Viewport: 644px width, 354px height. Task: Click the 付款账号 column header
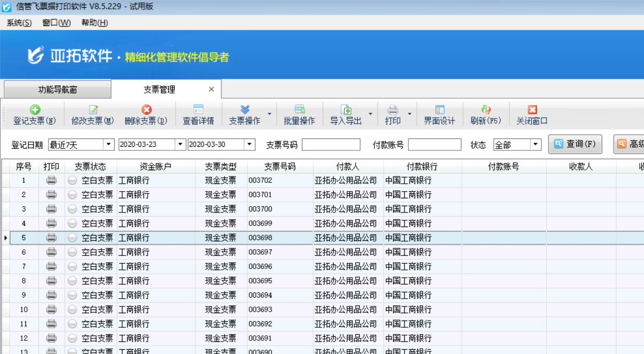click(504, 167)
